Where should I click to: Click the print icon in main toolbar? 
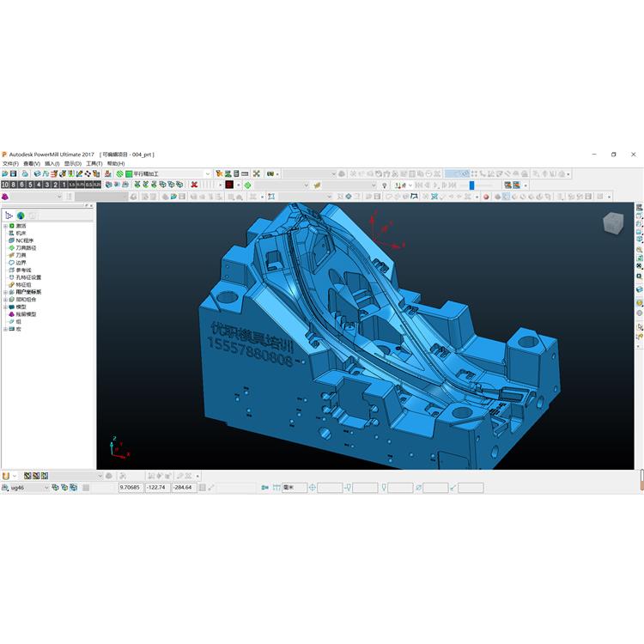pyautogui.click(x=25, y=173)
